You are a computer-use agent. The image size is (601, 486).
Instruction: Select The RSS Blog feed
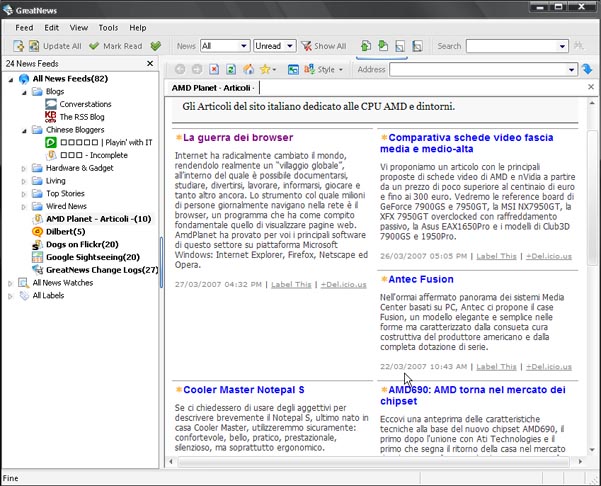pos(82,117)
